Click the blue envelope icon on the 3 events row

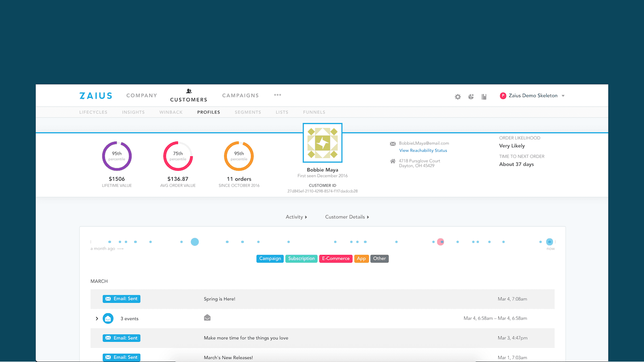tap(108, 318)
